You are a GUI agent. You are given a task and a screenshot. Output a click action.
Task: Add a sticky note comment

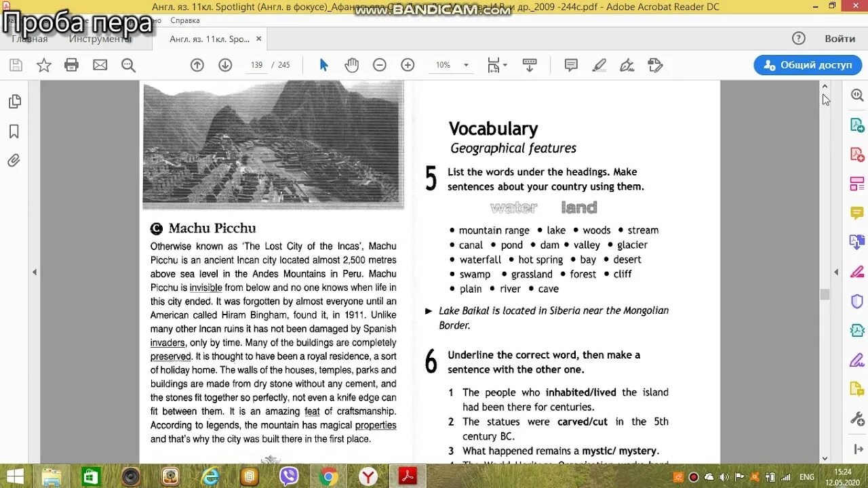(x=571, y=65)
